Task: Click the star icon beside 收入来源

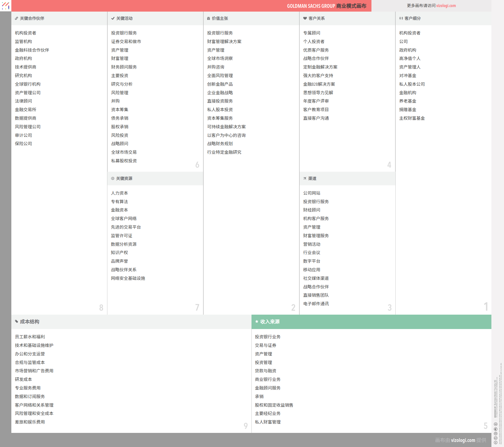Action: [257, 321]
